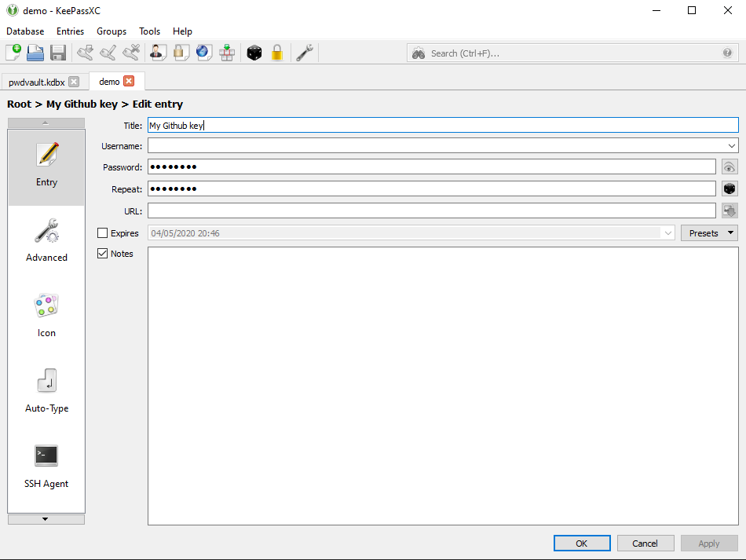Close the pwdvault.kdbx tab
The height and width of the screenshot is (560, 746).
(x=74, y=82)
